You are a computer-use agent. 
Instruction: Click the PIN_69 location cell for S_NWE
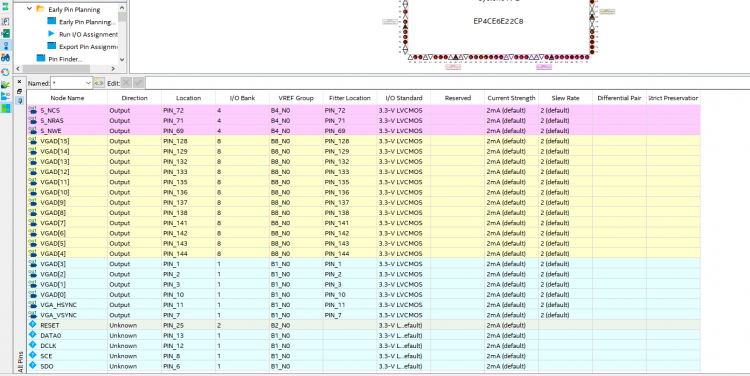point(188,131)
